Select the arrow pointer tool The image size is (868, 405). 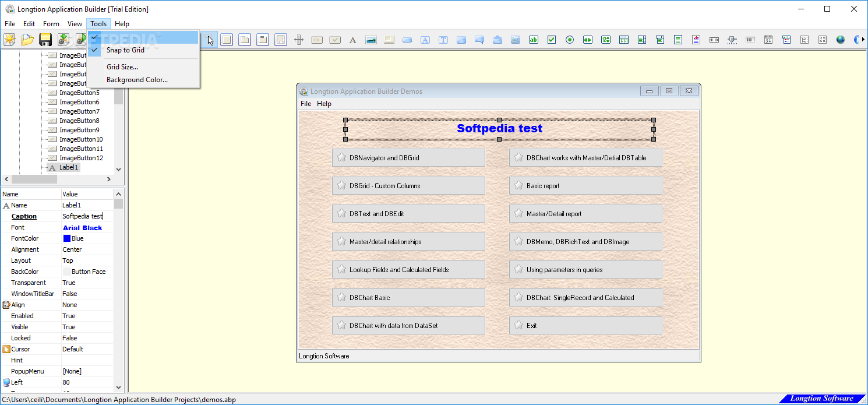click(x=210, y=40)
